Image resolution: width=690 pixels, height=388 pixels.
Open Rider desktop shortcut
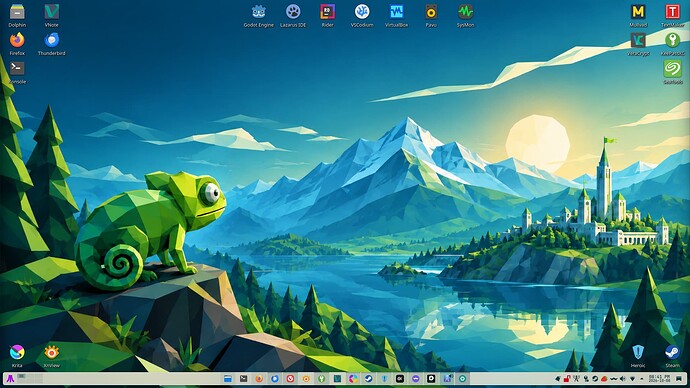pos(327,15)
